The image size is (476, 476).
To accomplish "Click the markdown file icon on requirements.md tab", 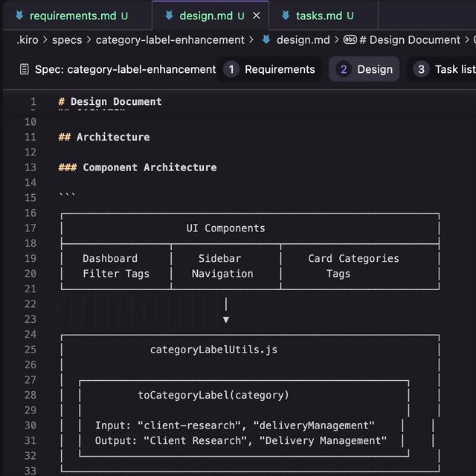I will [19, 15].
